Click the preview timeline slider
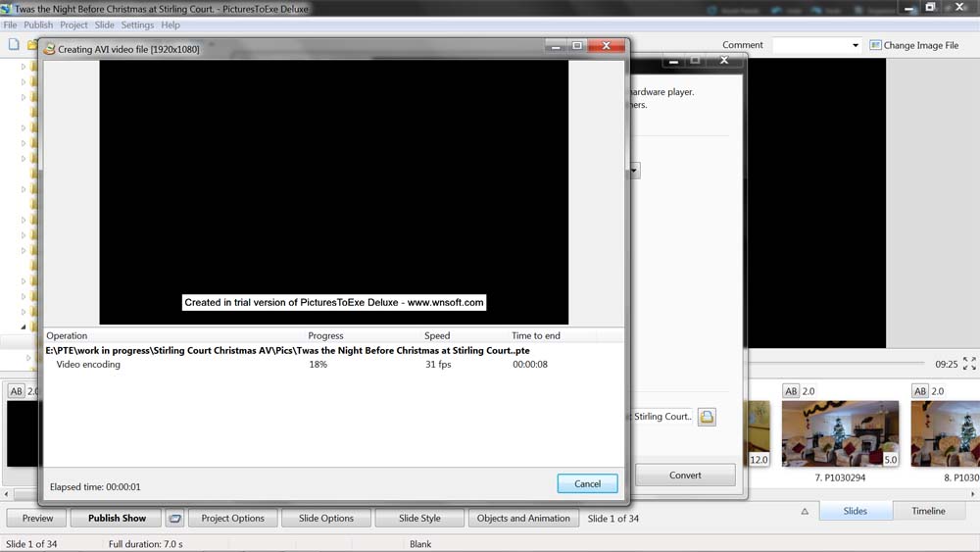Image resolution: width=980 pixels, height=552 pixels. pyautogui.click(x=838, y=363)
